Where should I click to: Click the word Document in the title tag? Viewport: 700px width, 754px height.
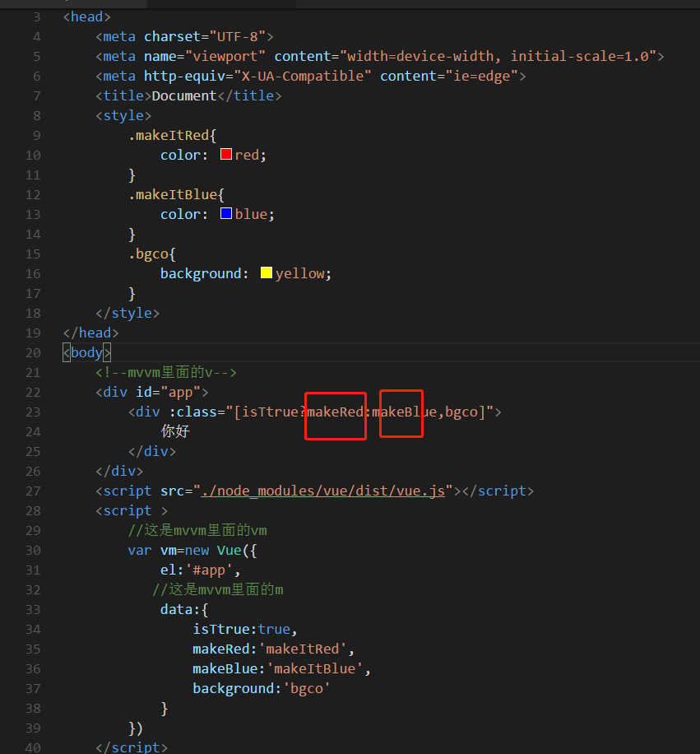tap(184, 95)
